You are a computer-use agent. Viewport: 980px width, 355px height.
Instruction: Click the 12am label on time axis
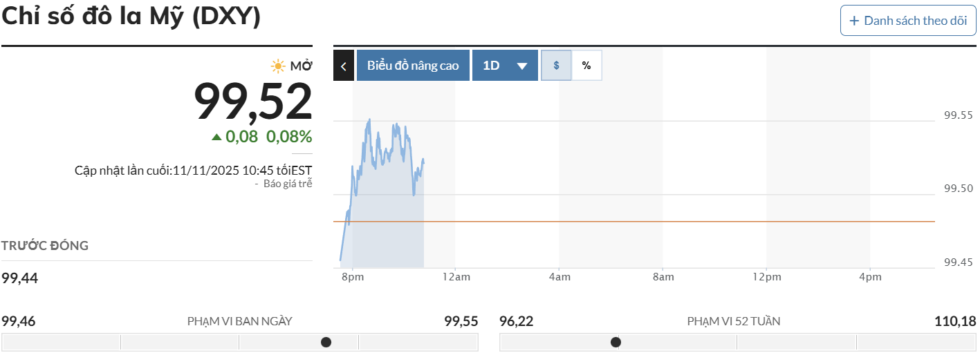click(x=456, y=277)
